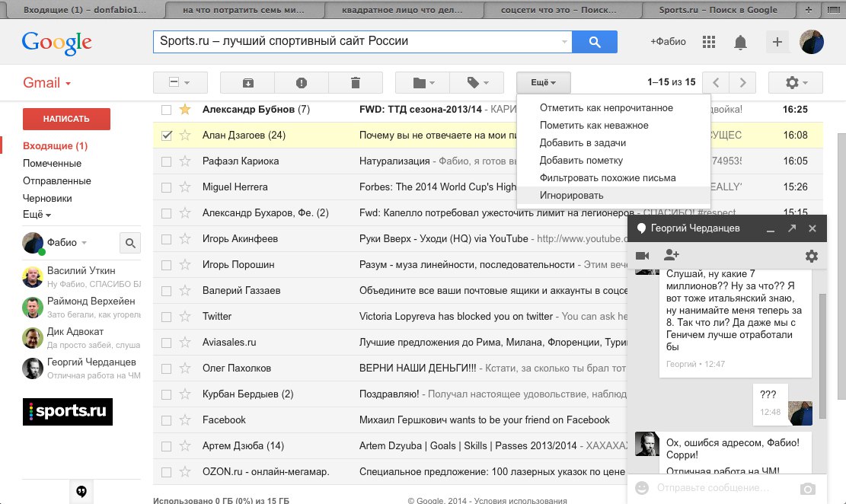Open the Gmail settings gear dropdown
Screen dimensions: 846x504
point(795,83)
